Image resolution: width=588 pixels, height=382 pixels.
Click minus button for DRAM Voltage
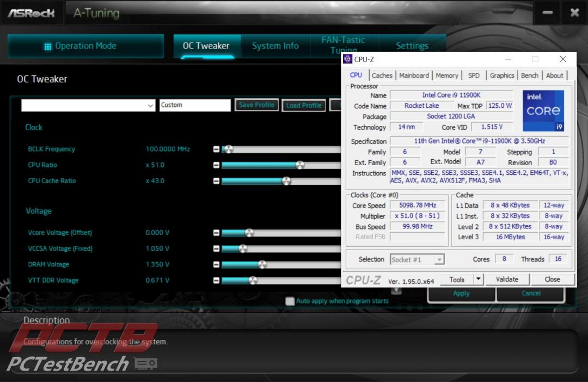click(216, 265)
